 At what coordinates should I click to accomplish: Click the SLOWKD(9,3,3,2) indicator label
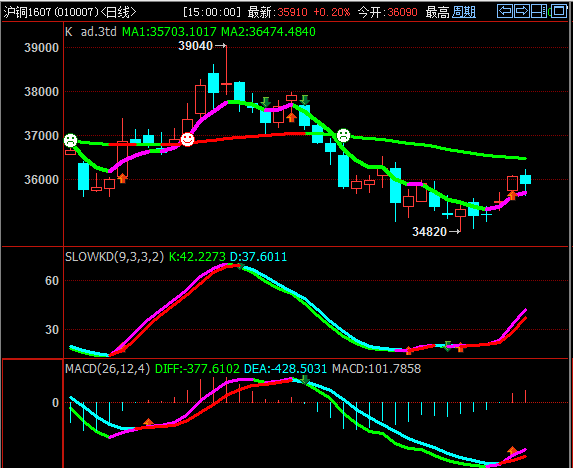tap(114, 257)
